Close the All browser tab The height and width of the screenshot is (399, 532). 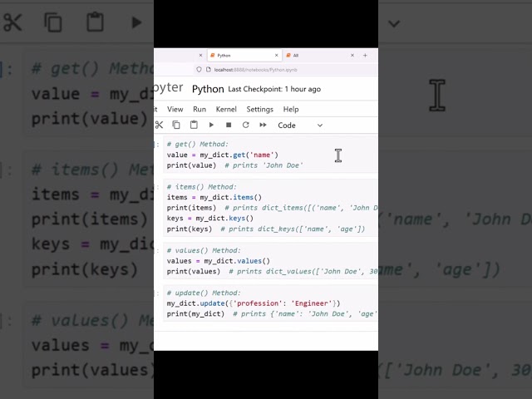(x=352, y=55)
